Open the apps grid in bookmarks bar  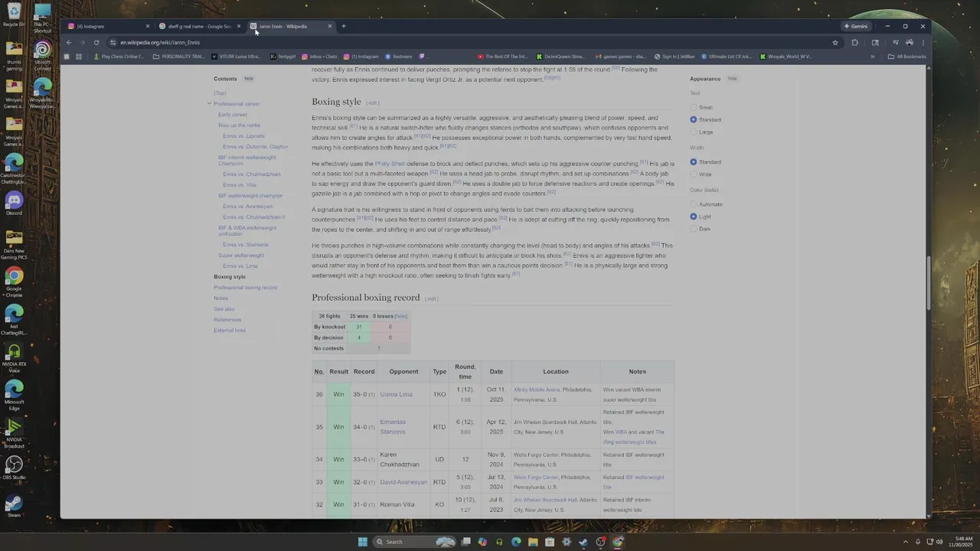tap(78, 57)
